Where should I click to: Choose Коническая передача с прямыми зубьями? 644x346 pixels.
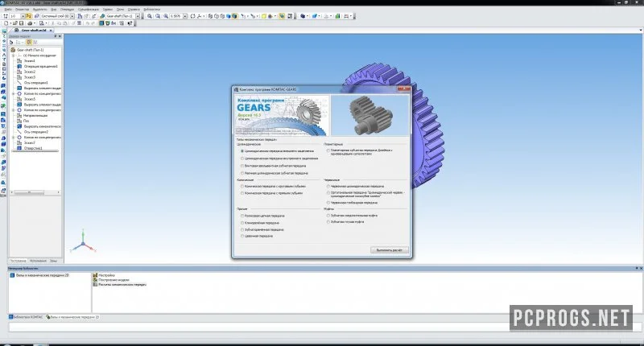click(242, 193)
